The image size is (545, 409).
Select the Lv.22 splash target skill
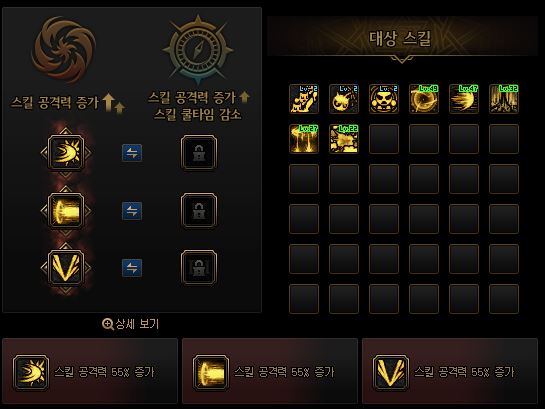tap(344, 139)
